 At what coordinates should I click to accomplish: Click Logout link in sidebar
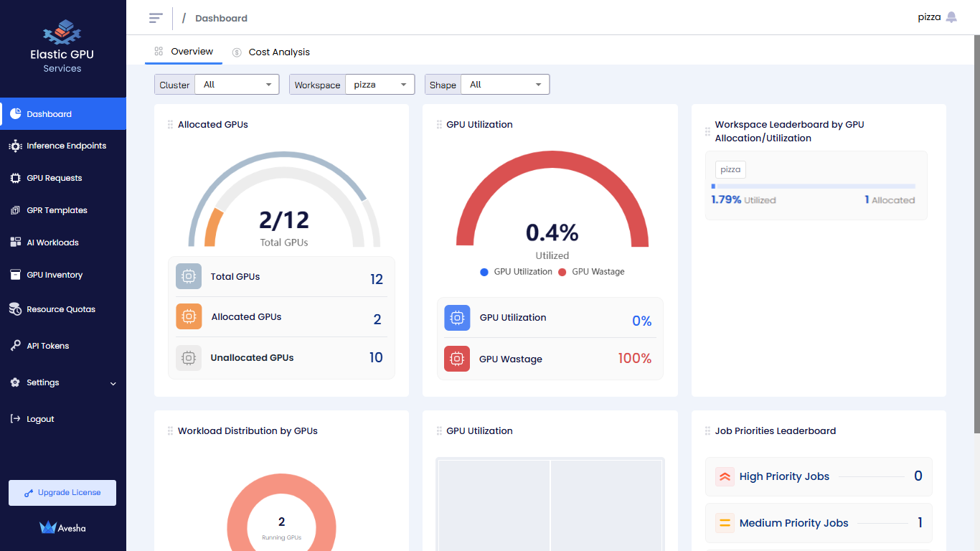pyautogui.click(x=63, y=419)
